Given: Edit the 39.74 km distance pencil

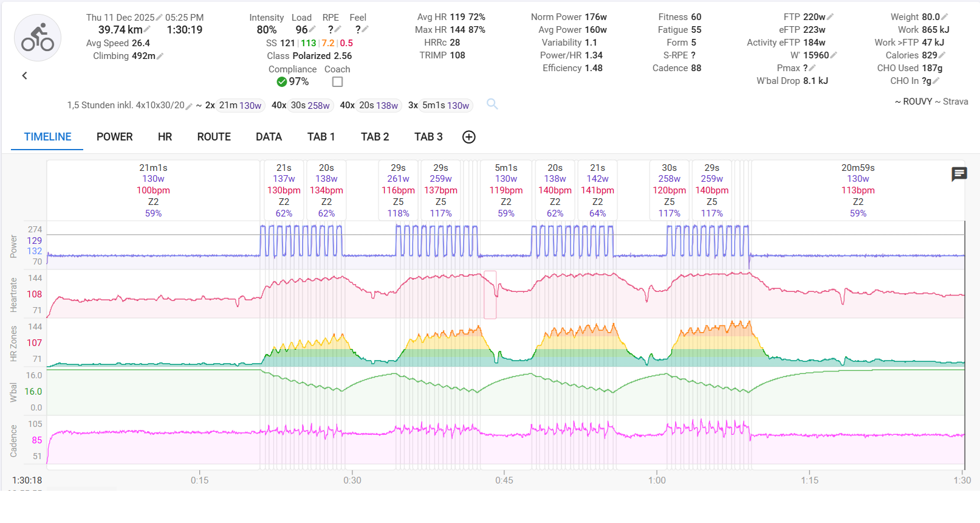Looking at the screenshot, I should (x=147, y=30).
